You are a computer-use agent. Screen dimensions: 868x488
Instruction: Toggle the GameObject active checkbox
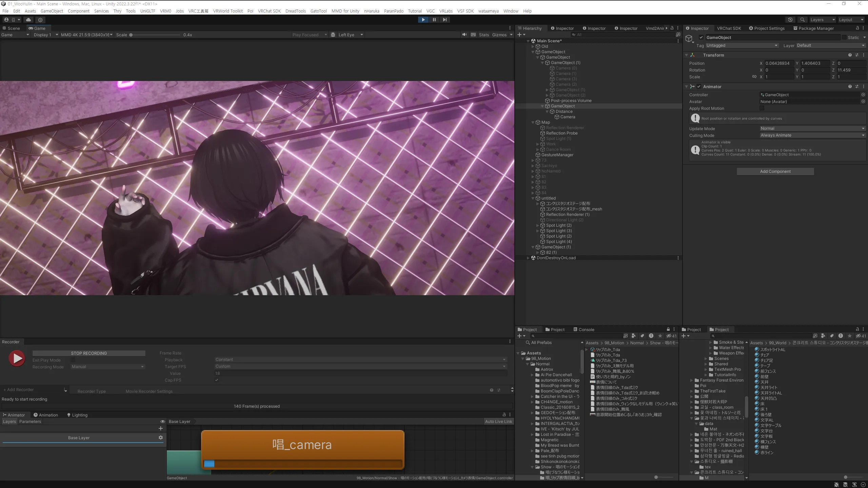(701, 38)
